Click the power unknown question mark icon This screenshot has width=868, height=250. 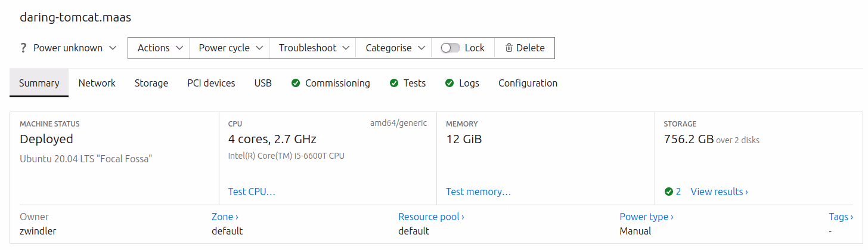[x=23, y=48]
